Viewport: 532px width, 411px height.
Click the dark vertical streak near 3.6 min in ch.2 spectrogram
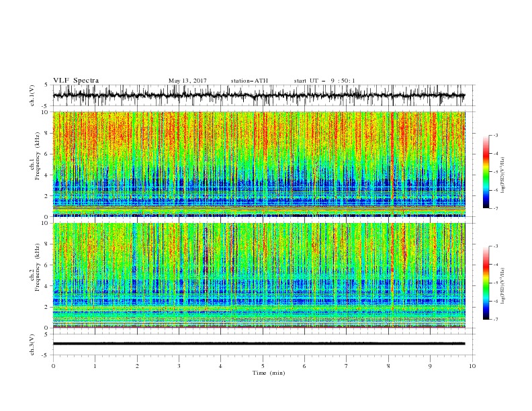[206, 258]
